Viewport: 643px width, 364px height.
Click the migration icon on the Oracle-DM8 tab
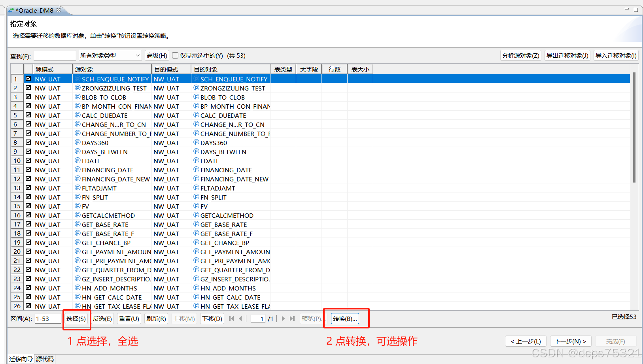click(11, 10)
